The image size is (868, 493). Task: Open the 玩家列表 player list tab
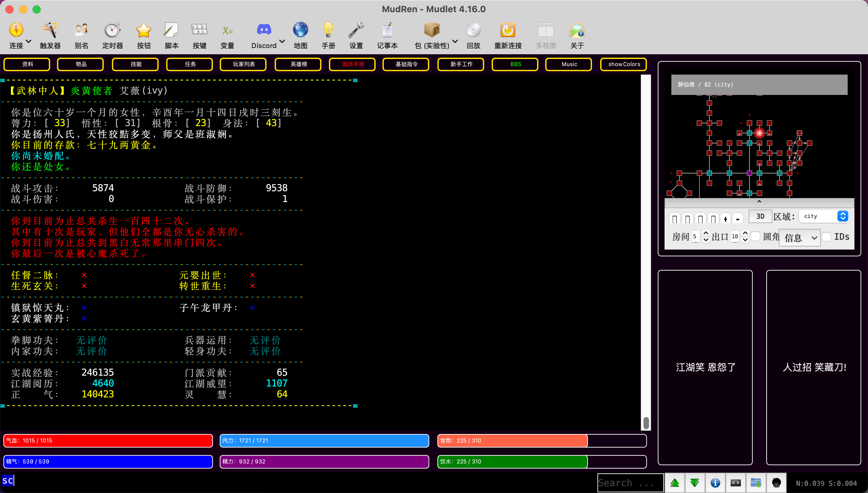click(243, 64)
